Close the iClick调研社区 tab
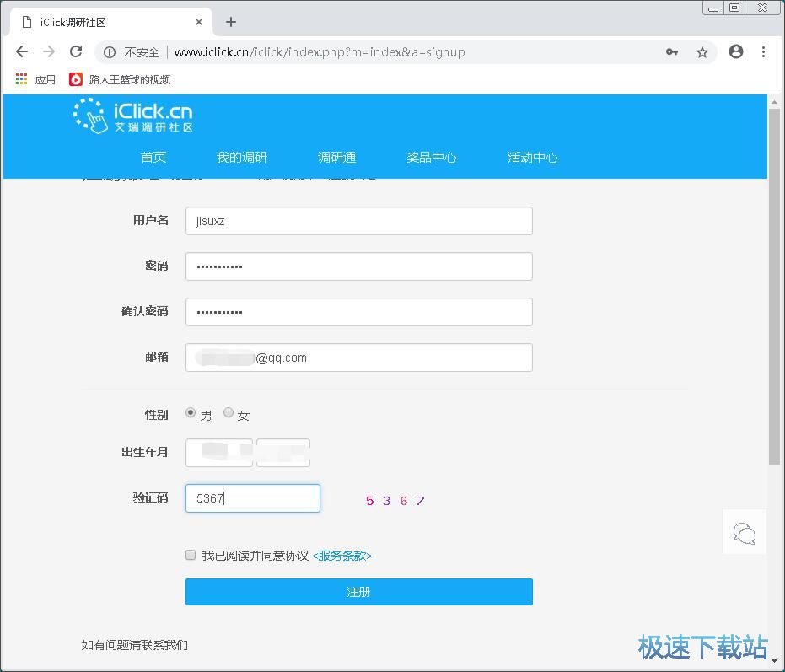Viewport: 785px width, 672px height. (199, 22)
